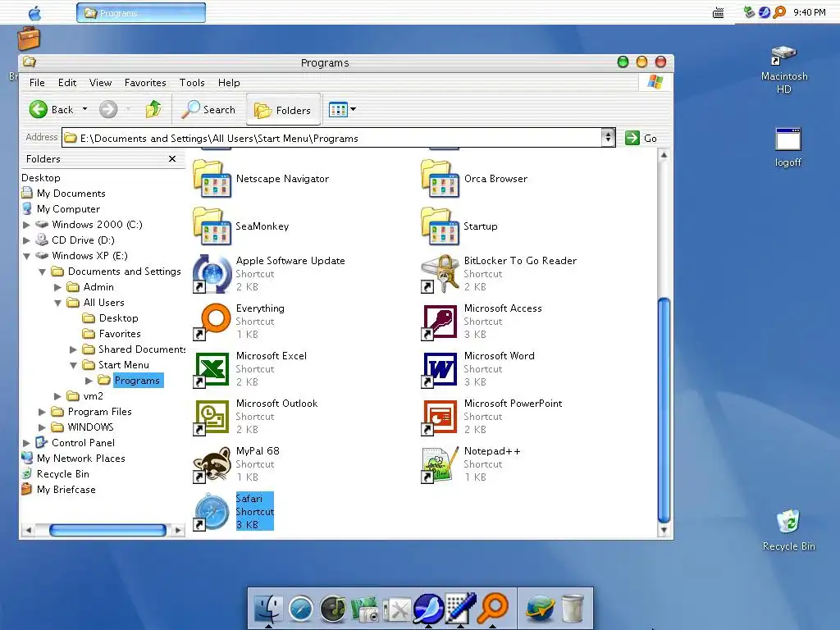The width and height of the screenshot is (840, 630).
Task: Open the Orca Browser folder icon
Action: 441,179
